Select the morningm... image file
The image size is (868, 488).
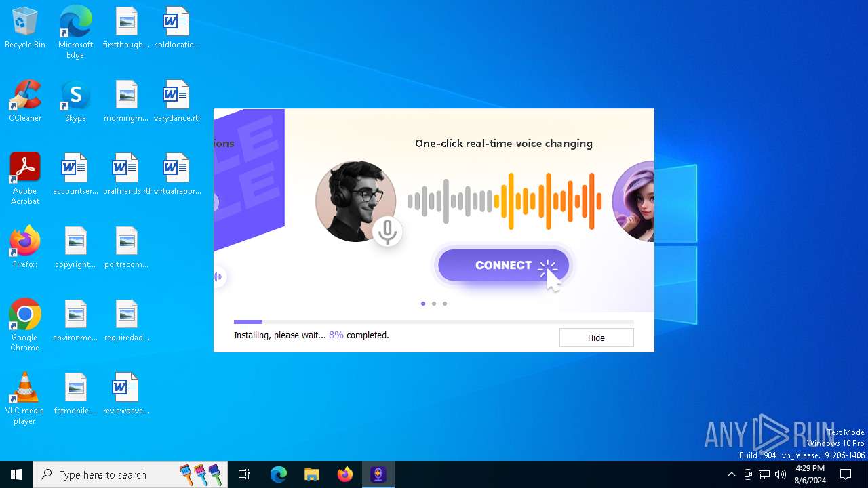click(126, 102)
